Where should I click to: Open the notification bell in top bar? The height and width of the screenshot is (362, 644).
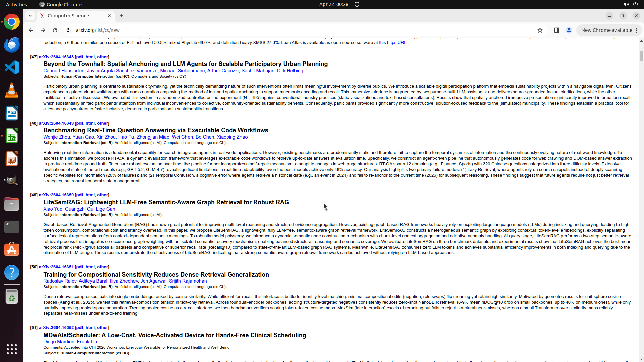[357, 4]
